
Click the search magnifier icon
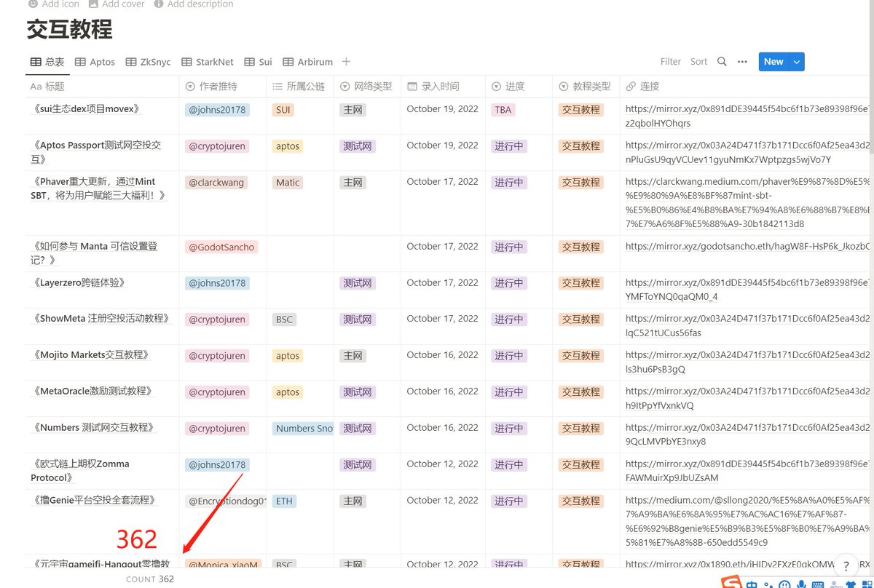tap(722, 62)
